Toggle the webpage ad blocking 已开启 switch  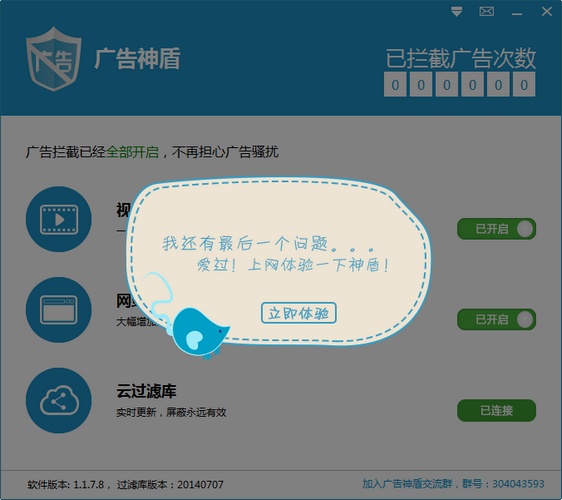pos(496,319)
